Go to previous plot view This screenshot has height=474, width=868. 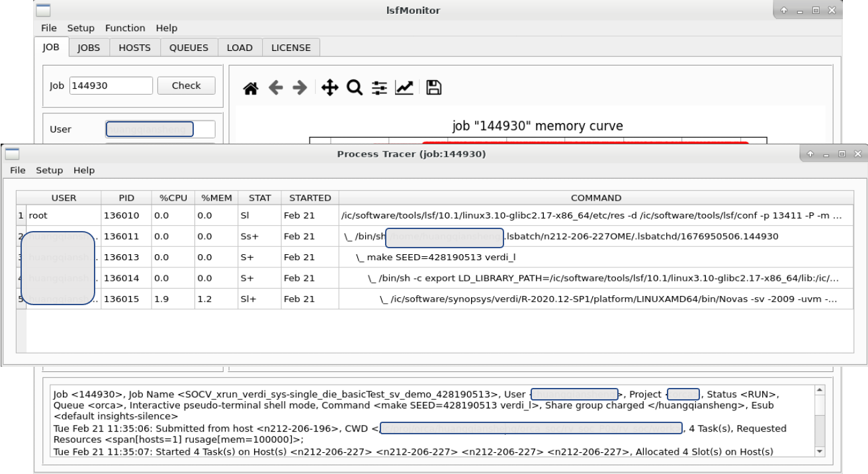pyautogui.click(x=275, y=87)
